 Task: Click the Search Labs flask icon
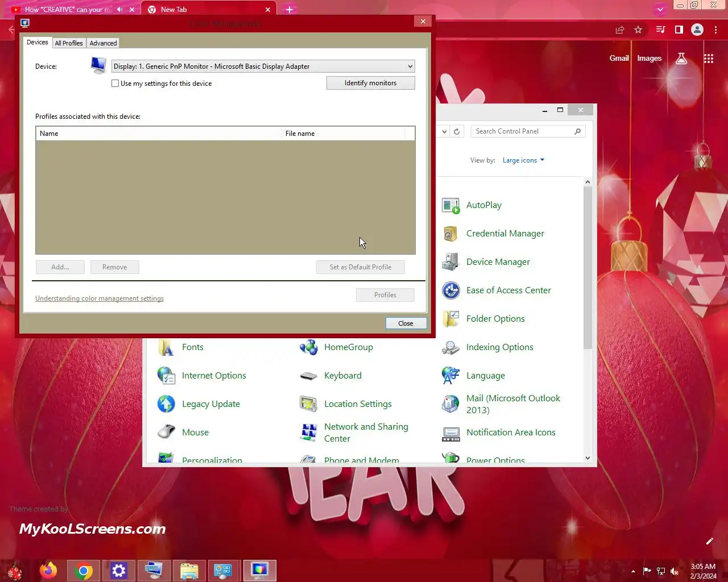pyautogui.click(x=681, y=58)
